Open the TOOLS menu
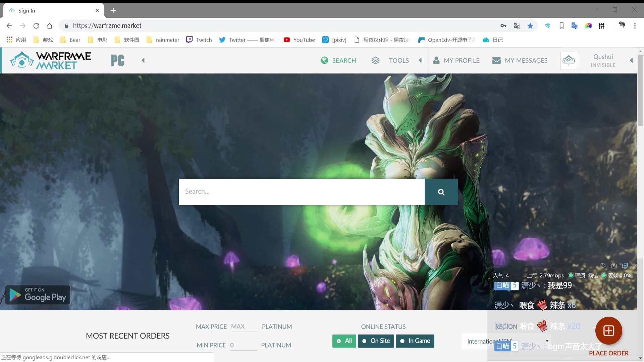 399,60
